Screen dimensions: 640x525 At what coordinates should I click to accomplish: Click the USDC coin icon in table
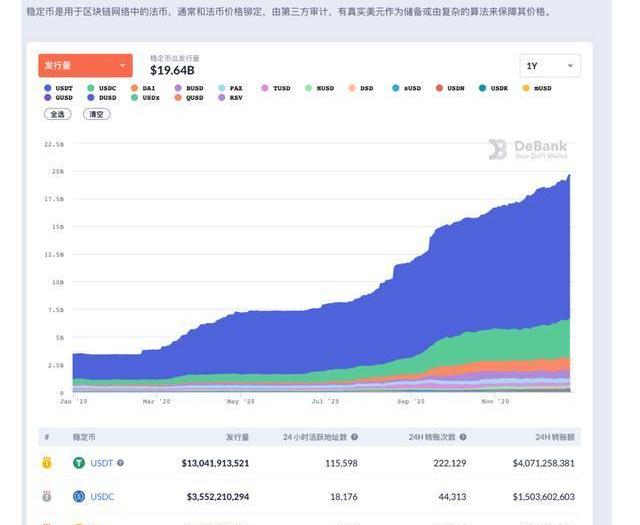[78, 496]
